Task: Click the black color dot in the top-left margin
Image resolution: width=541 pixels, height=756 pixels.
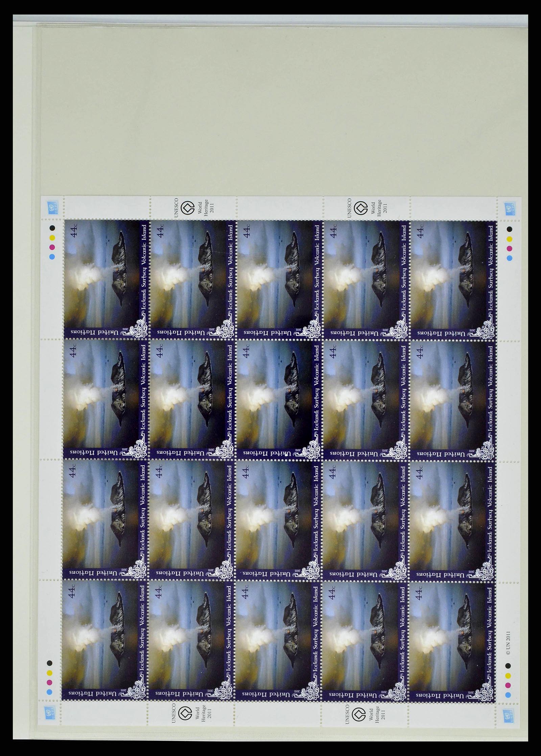Action: click(x=51, y=228)
